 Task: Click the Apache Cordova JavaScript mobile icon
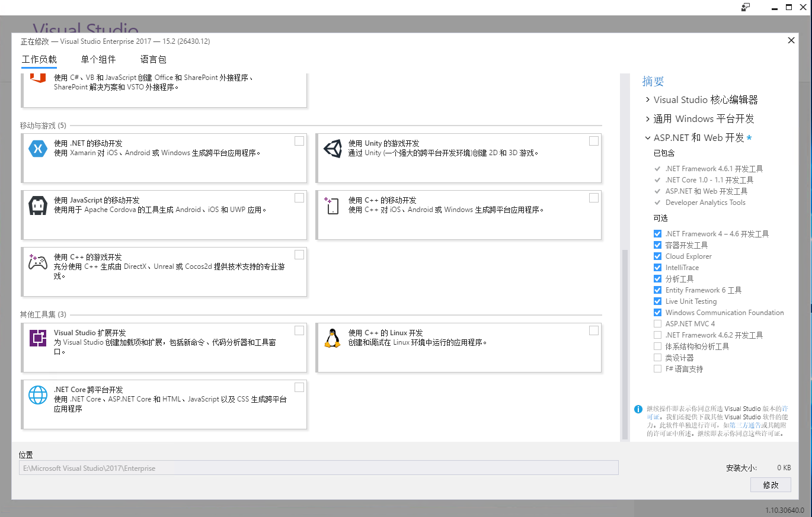pyautogui.click(x=37, y=205)
